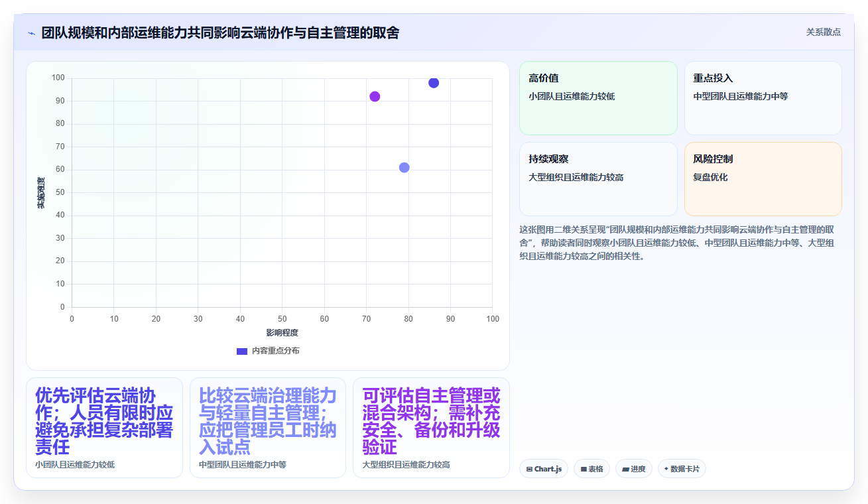The height and width of the screenshot is (504, 868).
Task: Open the 进度 chip
Action: coord(634,469)
